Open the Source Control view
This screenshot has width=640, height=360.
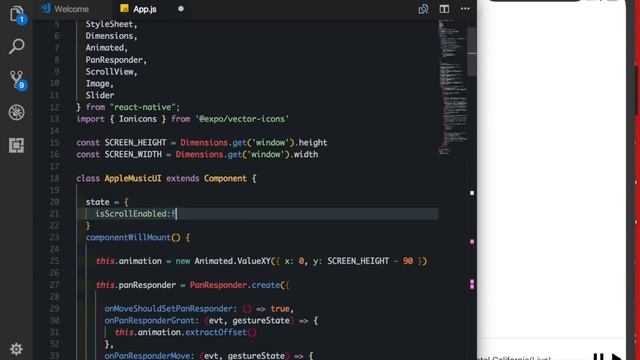point(17,80)
